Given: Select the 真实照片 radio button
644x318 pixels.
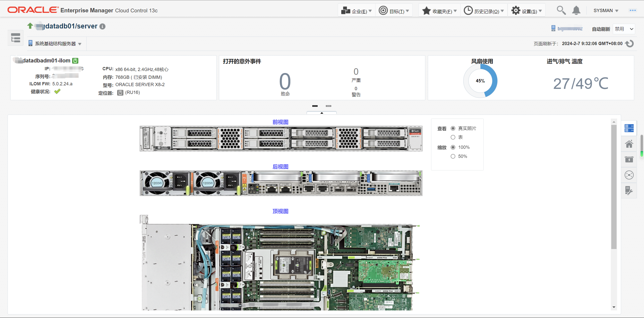Looking at the screenshot, I should (453, 128).
